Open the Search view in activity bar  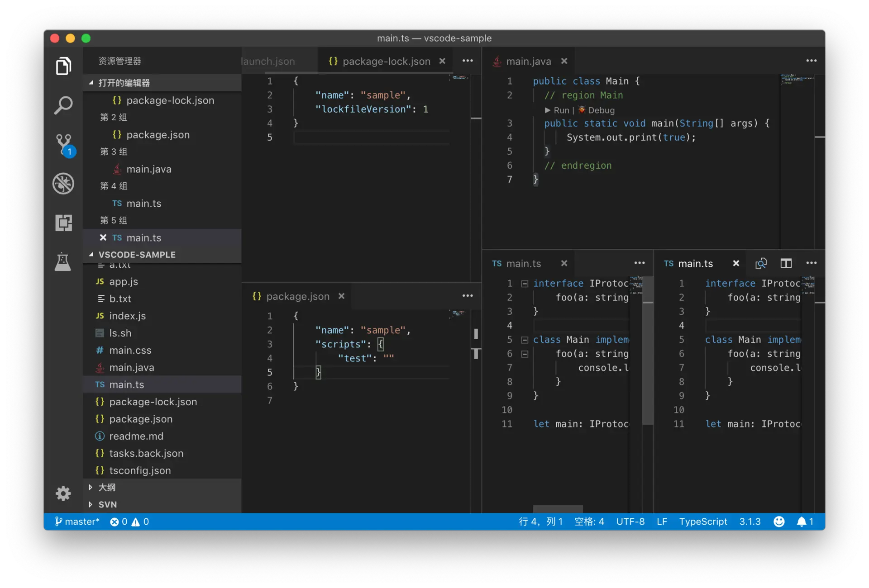coord(63,105)
